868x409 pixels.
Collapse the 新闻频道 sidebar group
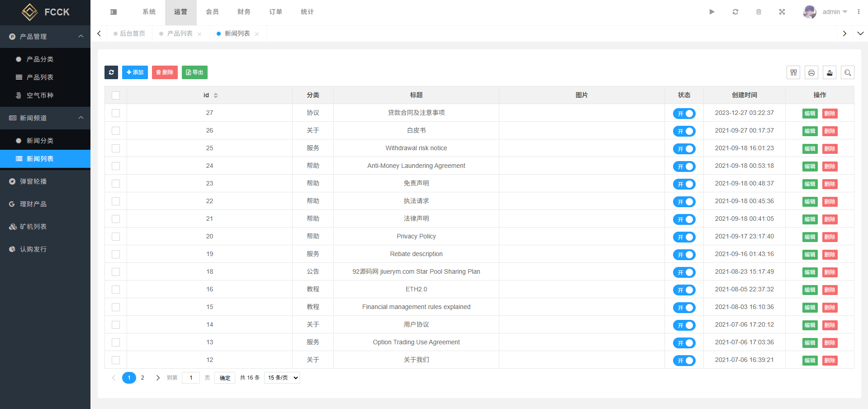(45, 118)
